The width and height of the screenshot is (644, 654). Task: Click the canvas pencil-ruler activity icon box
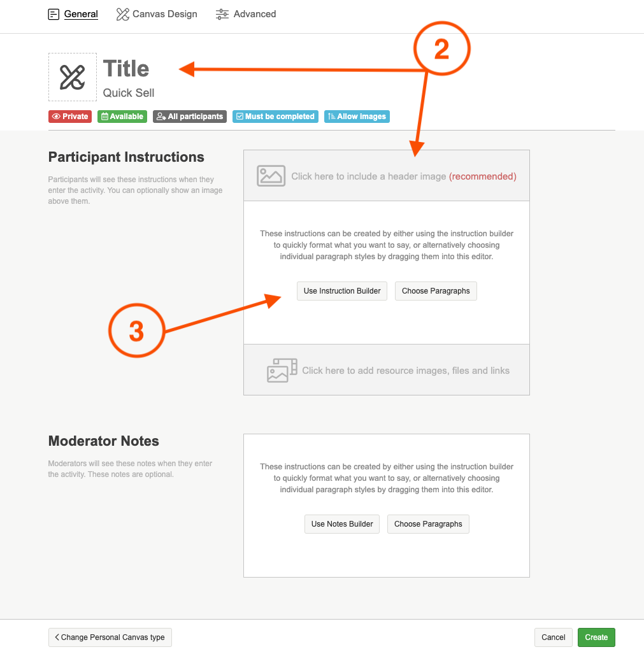click(x=73, y=77)
